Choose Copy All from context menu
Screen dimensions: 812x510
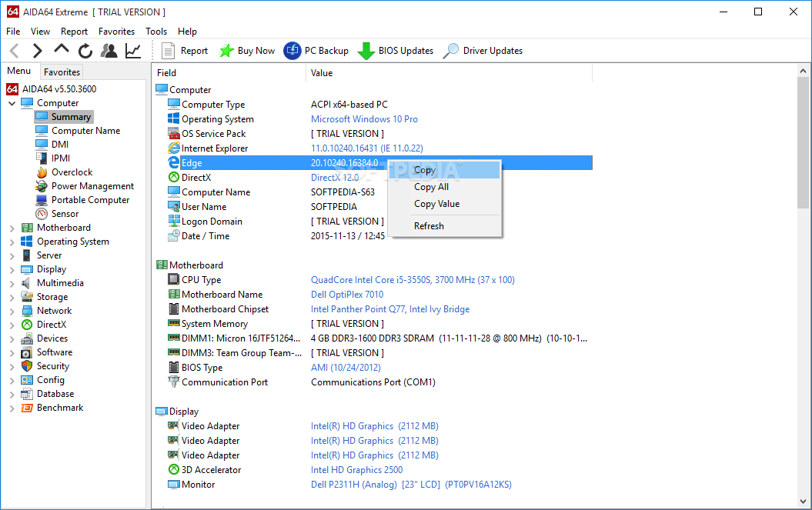(445, 187)
